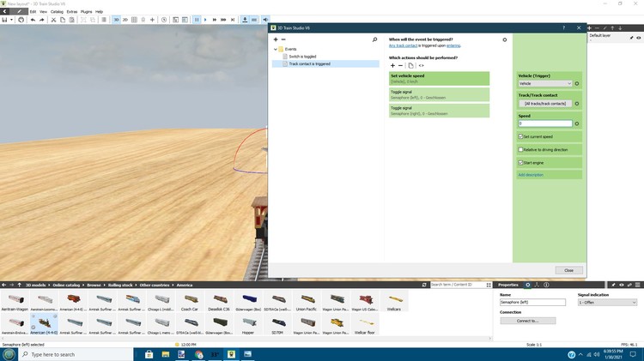Image resolution: width=644 pixels, height=361 pixels.
Task: Click the search magnifier in events panel
Action: 374,39
